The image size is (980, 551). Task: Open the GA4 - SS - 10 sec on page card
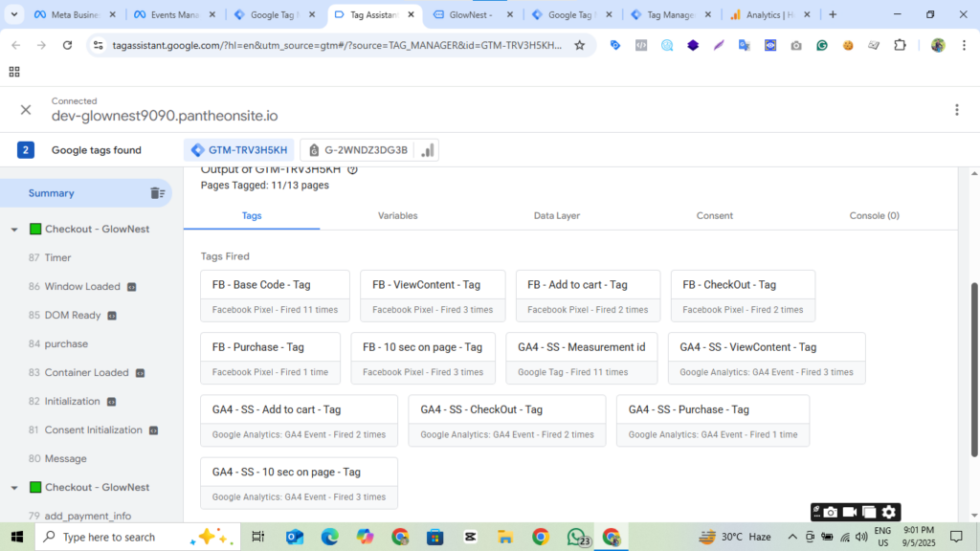[x=299, y=483]
